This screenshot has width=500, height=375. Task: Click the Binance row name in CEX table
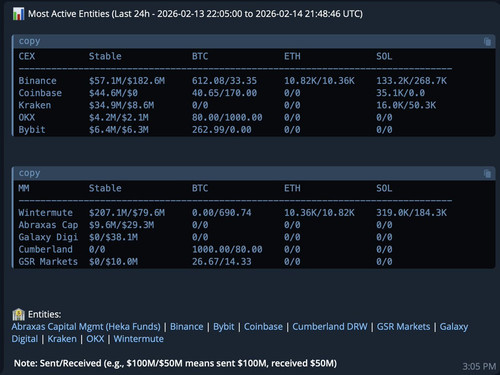click(x=37, y=81)
